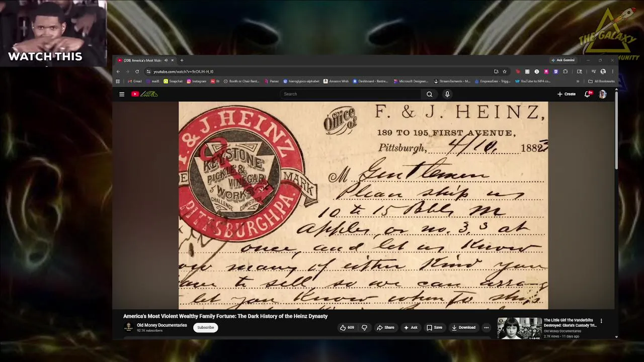Image resolution: width=644 pixels, height=362 pixels.
Task: Go back with browser back arrow
Action: pyautogui.click(x=118, y=71)
